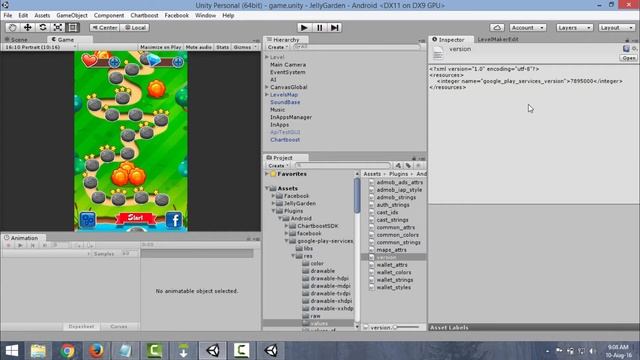Screen dimensions: 640x360
Task: Toggle pivot mode Center button
Action: pos(104,27)
